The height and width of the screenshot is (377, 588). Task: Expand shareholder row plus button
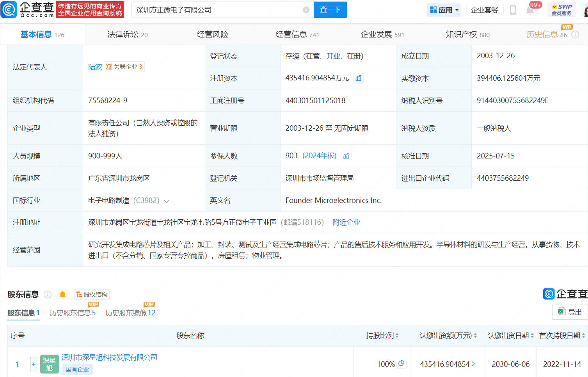[x=34, y=364]
